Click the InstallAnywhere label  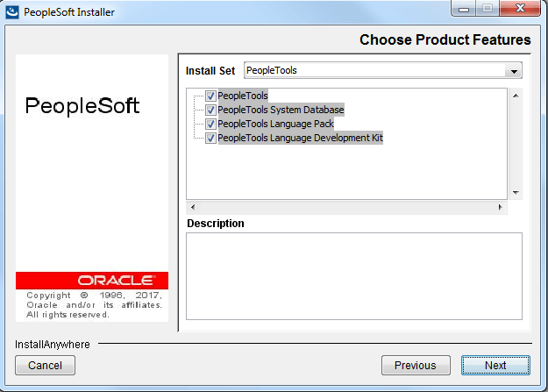pos(53,345)
